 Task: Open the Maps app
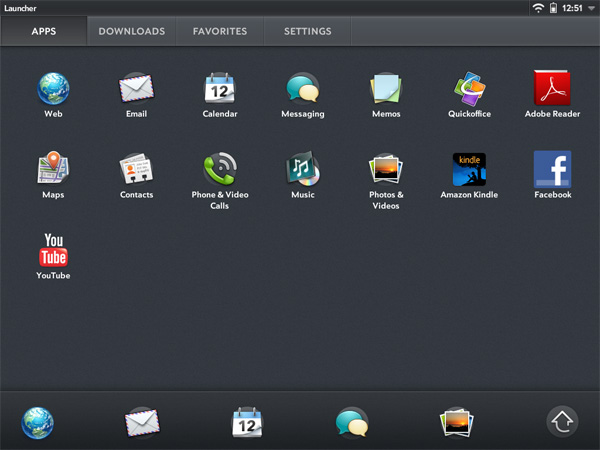[x=53, y=168]
